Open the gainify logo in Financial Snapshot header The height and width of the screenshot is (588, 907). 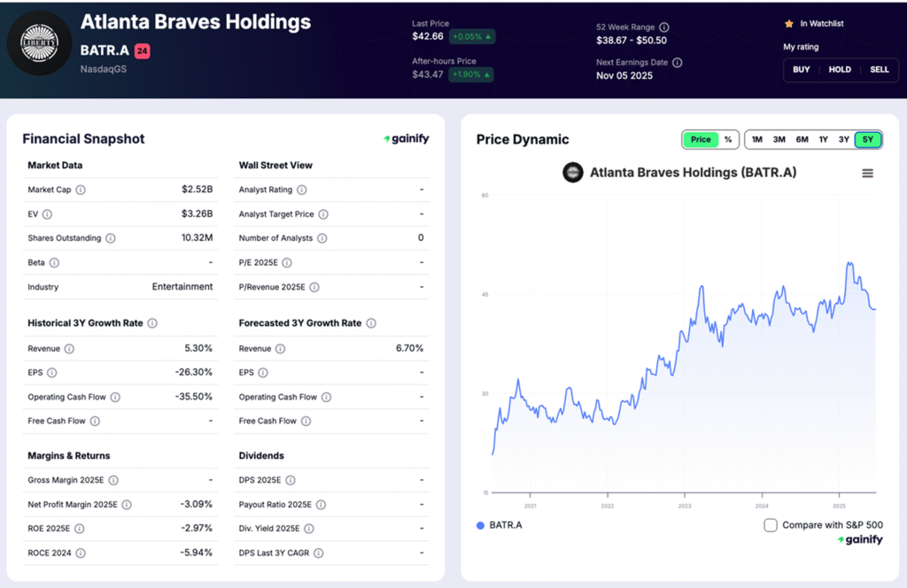coord(407,138)
